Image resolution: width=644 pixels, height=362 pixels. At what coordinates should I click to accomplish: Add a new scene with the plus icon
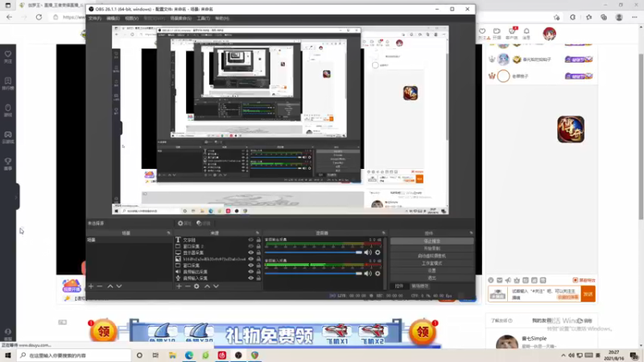pyautogui.click(x=91, y=286)
